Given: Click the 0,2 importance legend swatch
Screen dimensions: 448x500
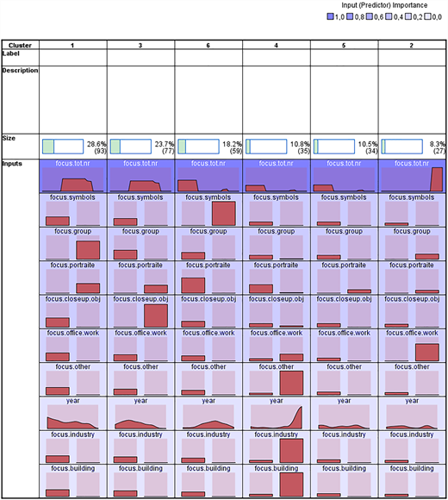Looking at the screenshot, I should click(408, 16).
